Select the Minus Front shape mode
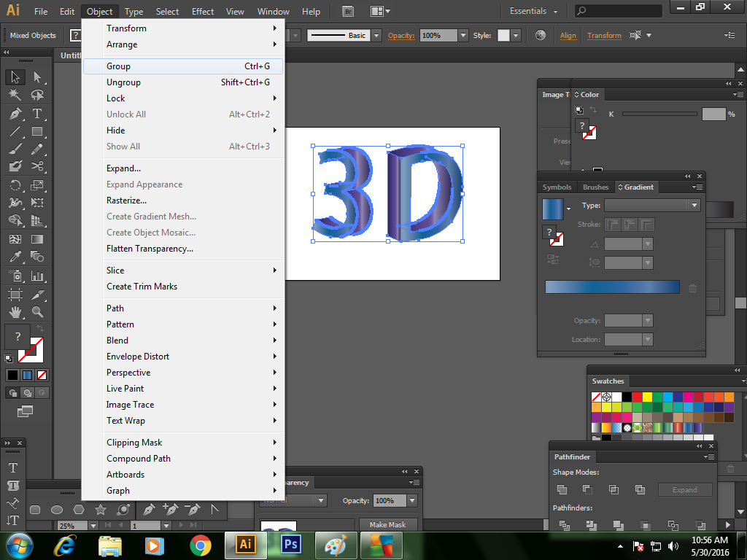 pos(588,490)
